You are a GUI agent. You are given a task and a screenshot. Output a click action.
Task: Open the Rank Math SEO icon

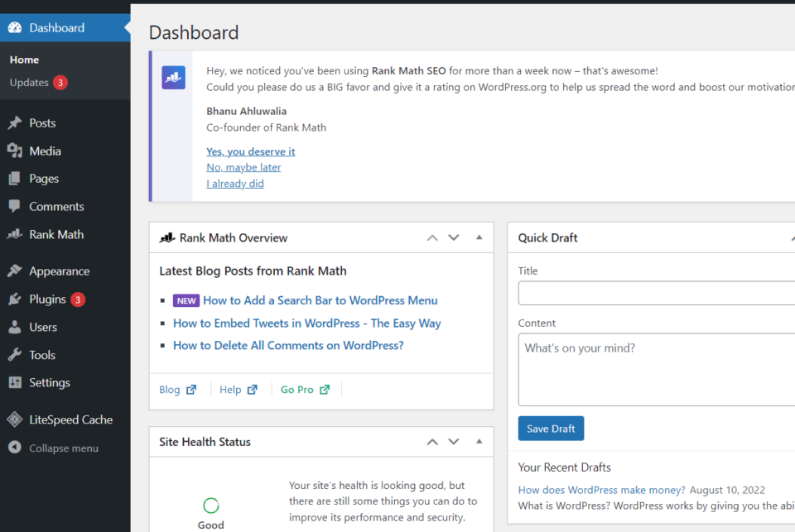pyautogui.click(x=15, y=234)
